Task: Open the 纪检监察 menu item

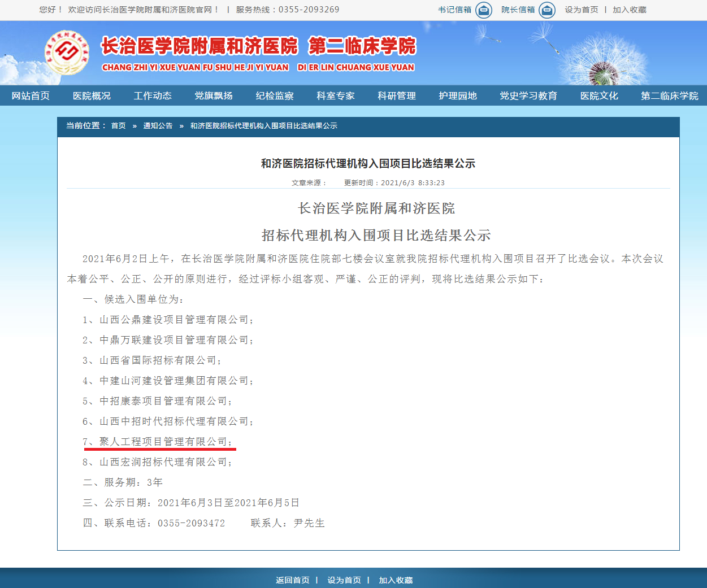Action: [275, 95]
